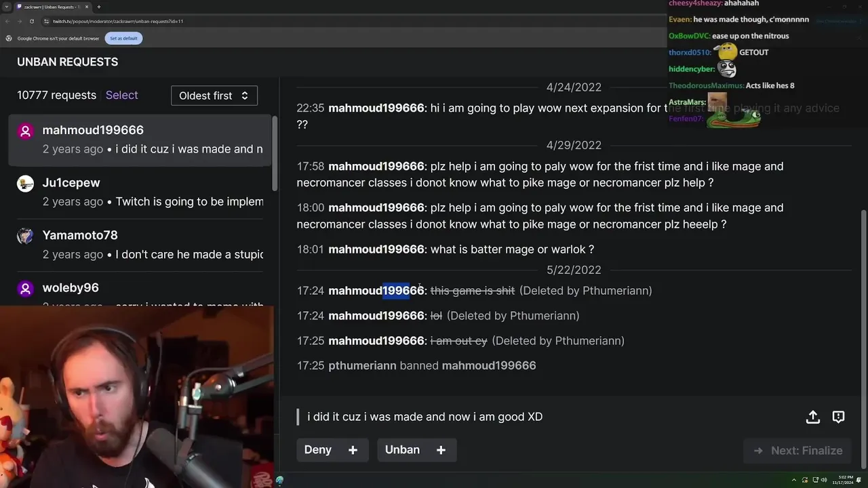This screenshot has height=488, width=868.
Task: Reload the page using the browser refresh icon
Action: click(x=31, y=21)
